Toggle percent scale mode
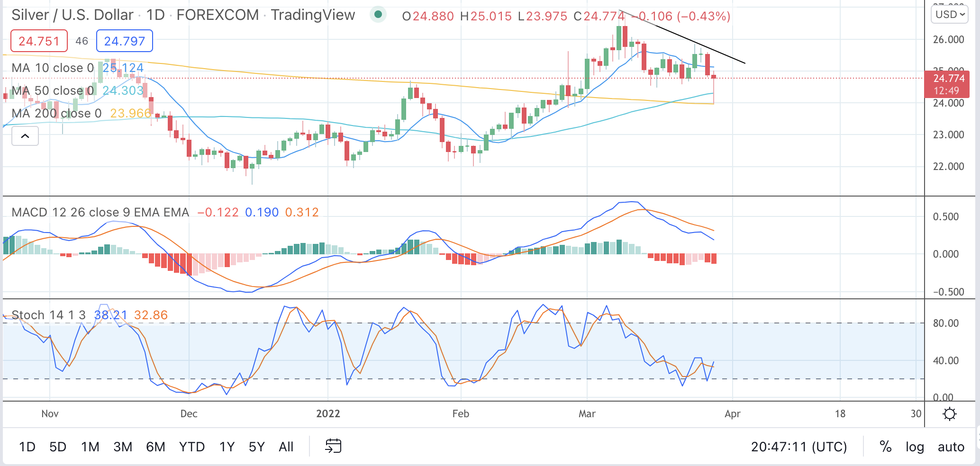This screenshot has width=980, height=466. 885,447
